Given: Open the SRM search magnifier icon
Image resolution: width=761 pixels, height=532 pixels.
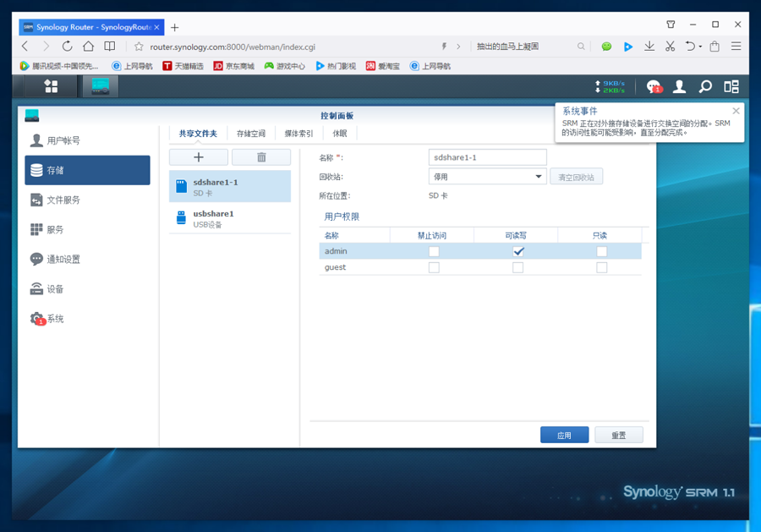Looking at the screenshot, I should [705, 86].
